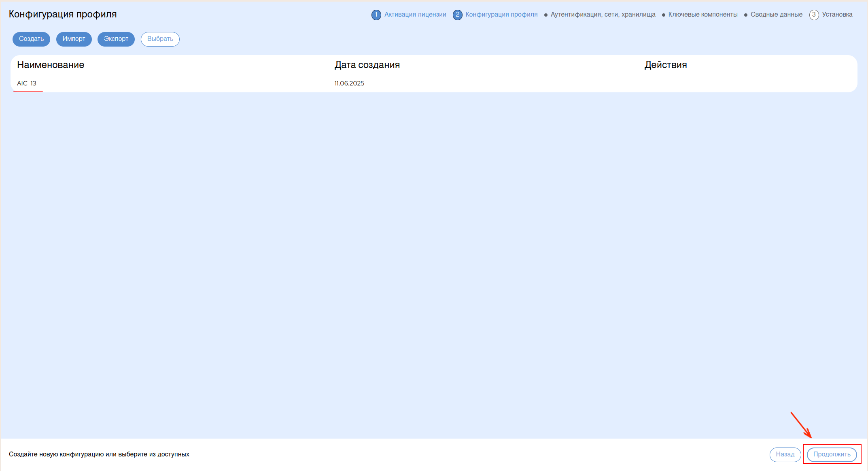Switch to the Установка step

837,15
